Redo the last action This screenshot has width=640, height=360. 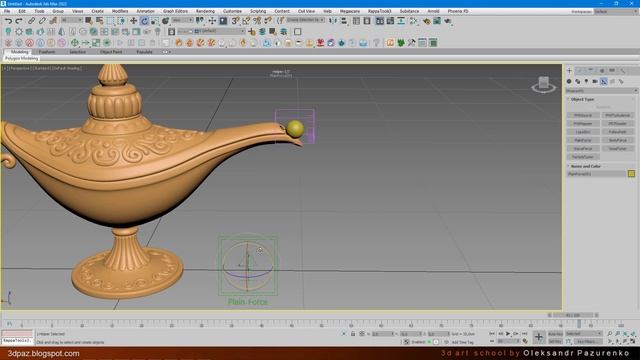19,21
